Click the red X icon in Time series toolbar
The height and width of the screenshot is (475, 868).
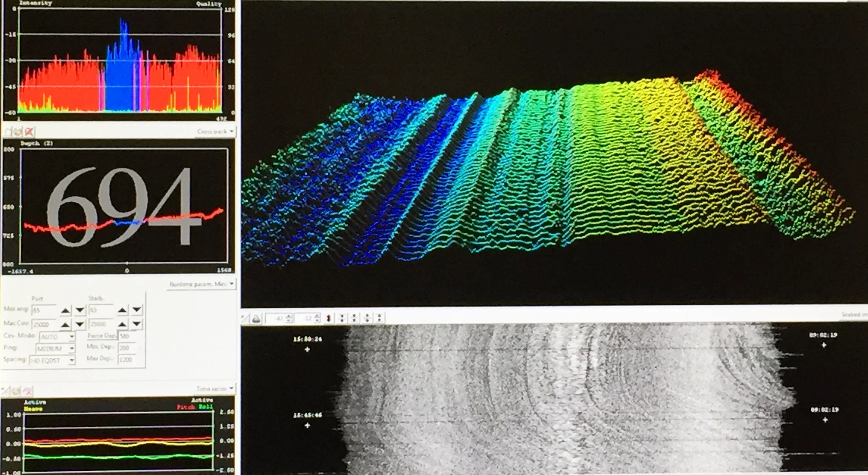[x=28, y=391]
